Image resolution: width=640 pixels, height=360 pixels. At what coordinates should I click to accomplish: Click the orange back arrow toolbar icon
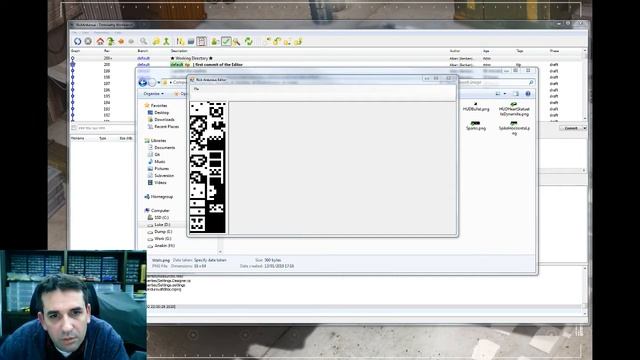click(x=121, y=41)
